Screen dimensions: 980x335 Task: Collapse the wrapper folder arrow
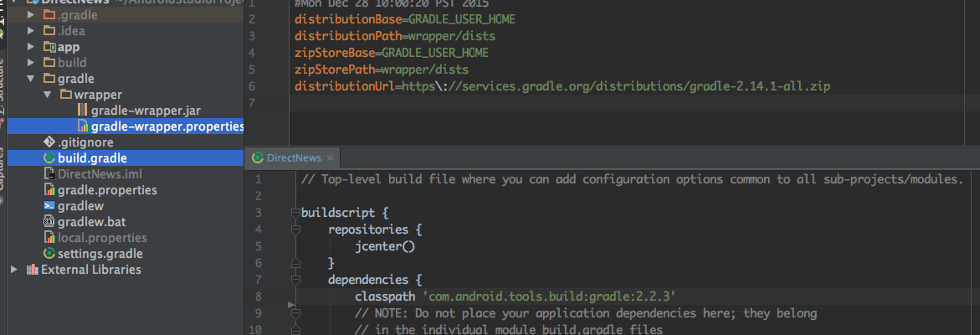pyautogui.click(x=47, y=95)
